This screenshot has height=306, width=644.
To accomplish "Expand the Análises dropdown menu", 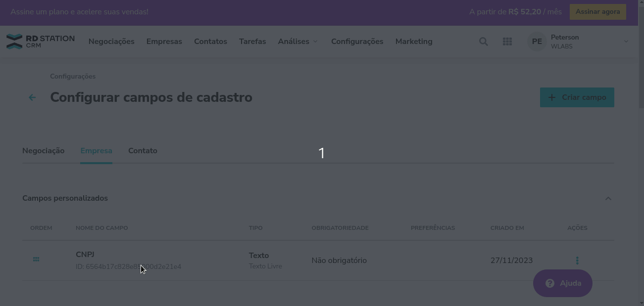I will [x=297, y=42].
